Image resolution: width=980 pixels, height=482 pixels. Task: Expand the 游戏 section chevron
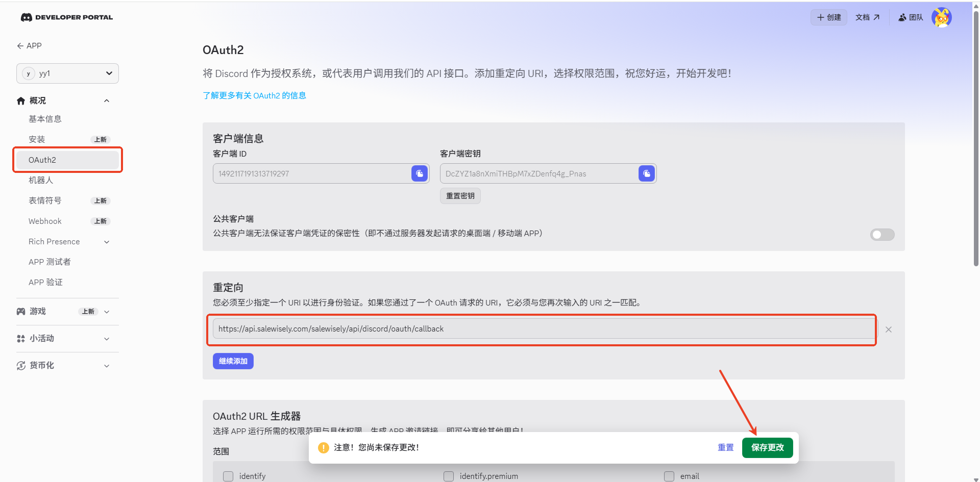click(107, 312)
